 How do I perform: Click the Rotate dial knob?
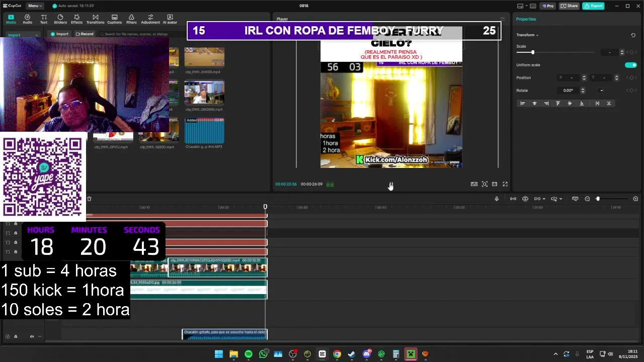coord(601,90)
